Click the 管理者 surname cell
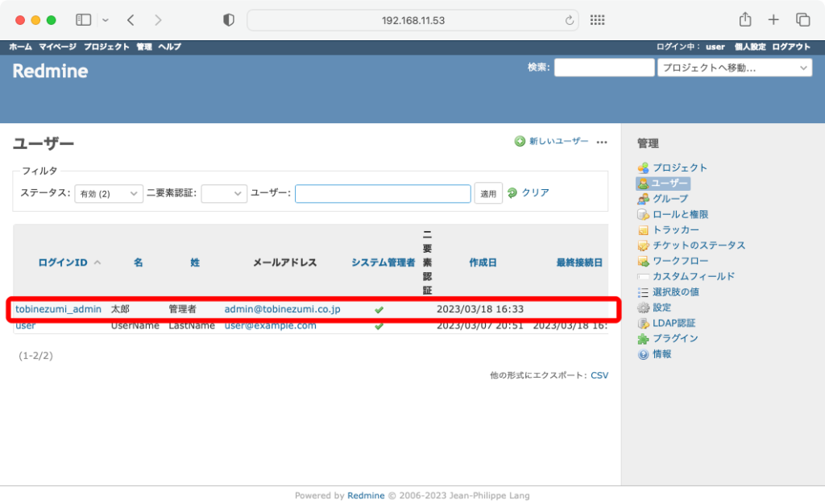 click(x=182, y=309)
